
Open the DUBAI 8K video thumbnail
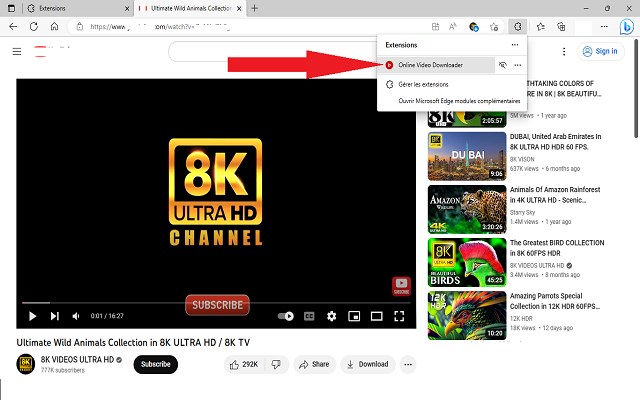click(x=467, y=156)
